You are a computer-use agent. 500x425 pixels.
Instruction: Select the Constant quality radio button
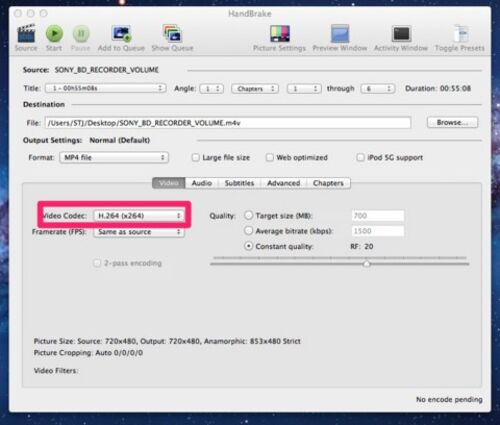tap(249, 246)
